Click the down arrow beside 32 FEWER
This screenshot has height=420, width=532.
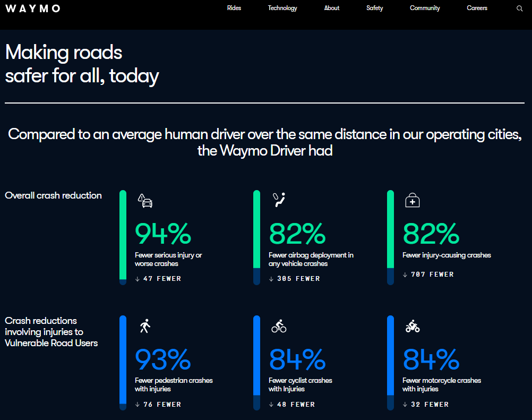click(x=405, y=405)
